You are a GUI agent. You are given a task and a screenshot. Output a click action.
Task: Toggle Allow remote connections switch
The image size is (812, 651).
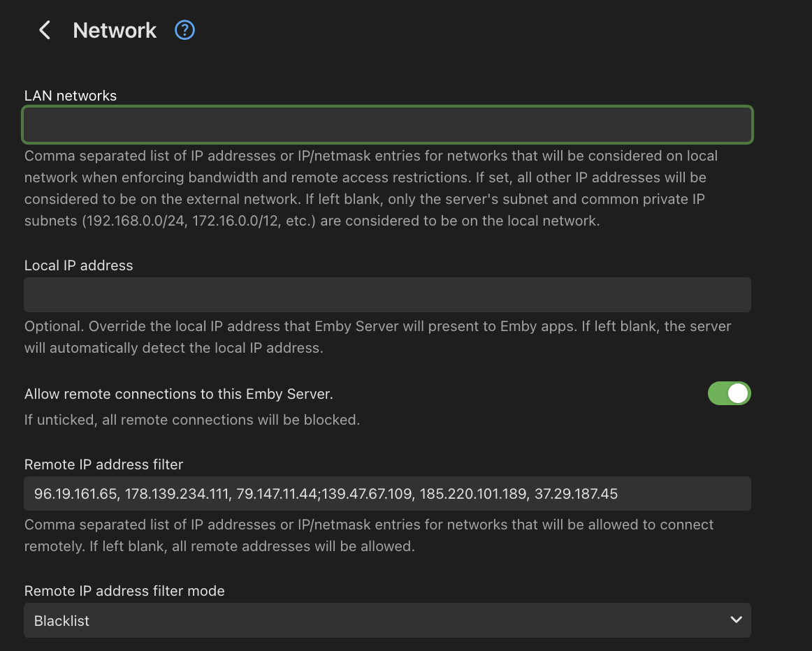pyautogui.click(x=729, y=393)
